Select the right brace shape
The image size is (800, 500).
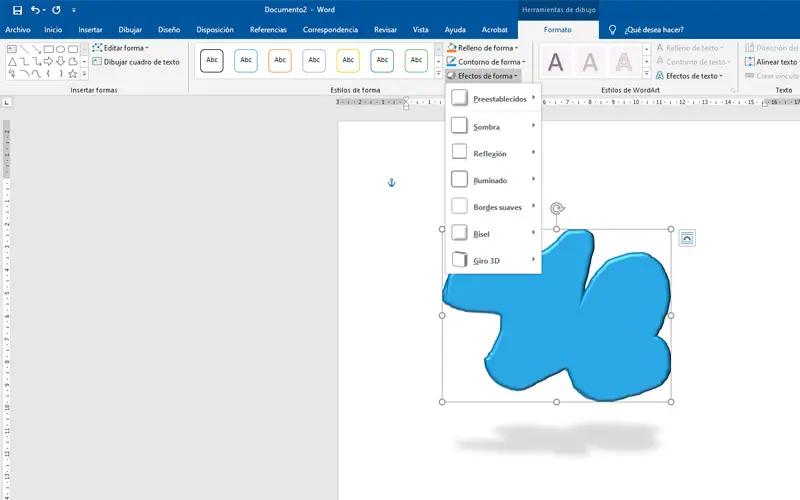[61, 73]
